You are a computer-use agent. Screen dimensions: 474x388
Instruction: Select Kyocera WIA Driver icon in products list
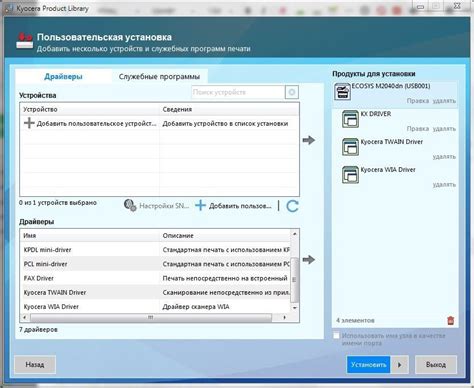(350, 175)
